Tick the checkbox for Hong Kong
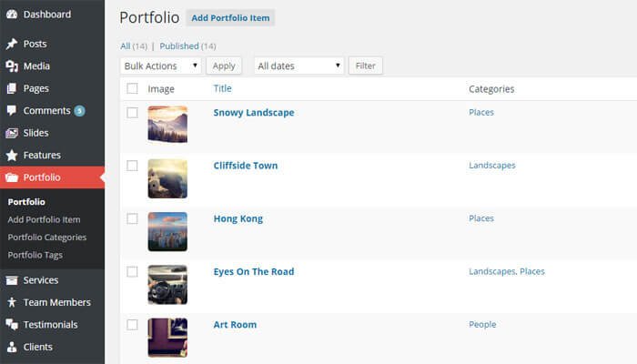637x364 pixels. (132, 218)
